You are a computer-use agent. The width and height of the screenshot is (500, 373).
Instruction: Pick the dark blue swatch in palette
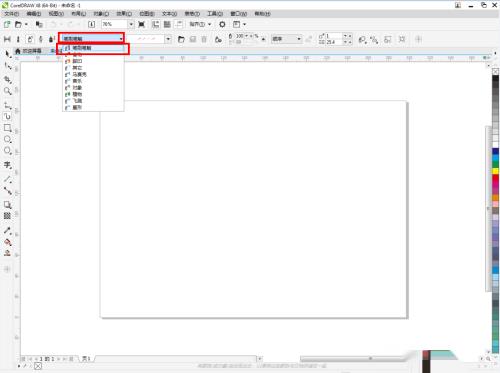pyautogui.click(x=495, y=151)
